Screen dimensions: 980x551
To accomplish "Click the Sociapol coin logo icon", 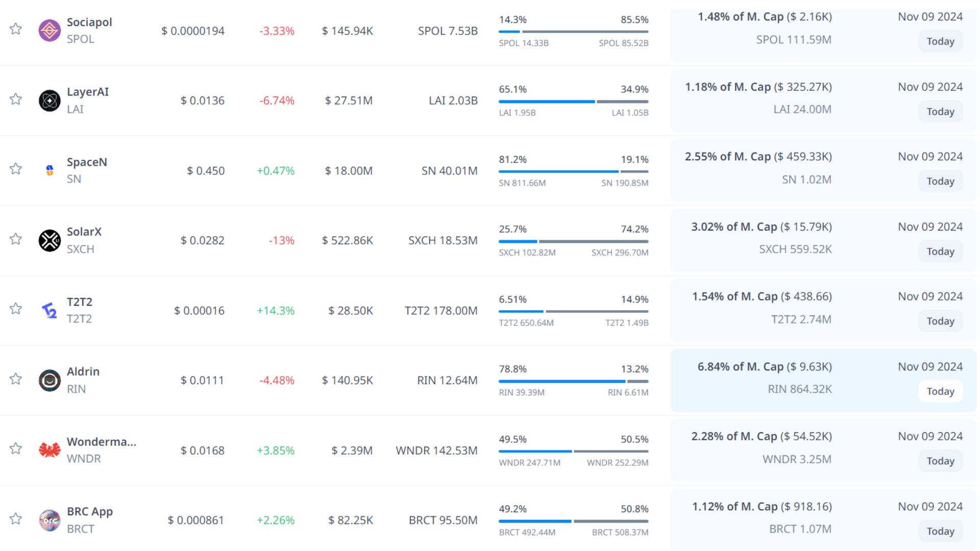I will pyautogui.click(x=50, y=31).
